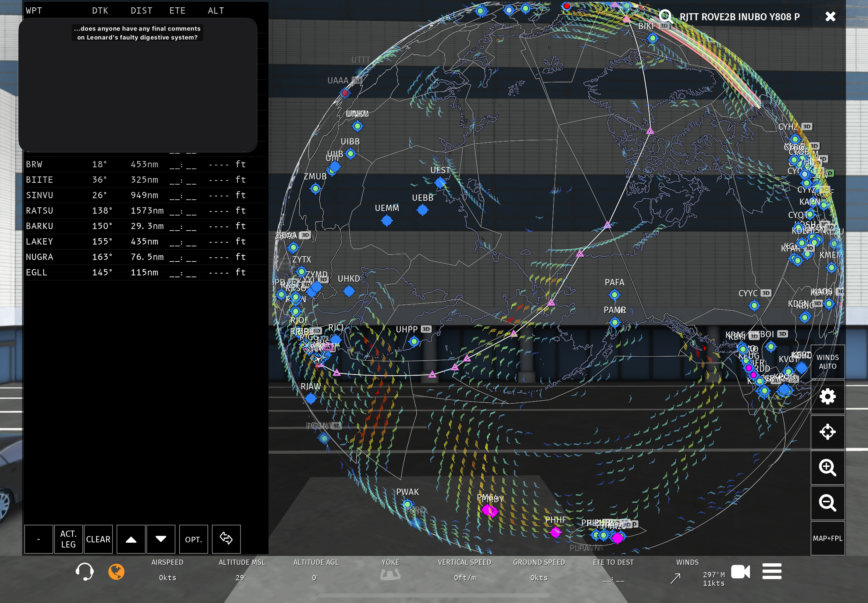Click the PAFA airport marker on globe

coord(615,294)
